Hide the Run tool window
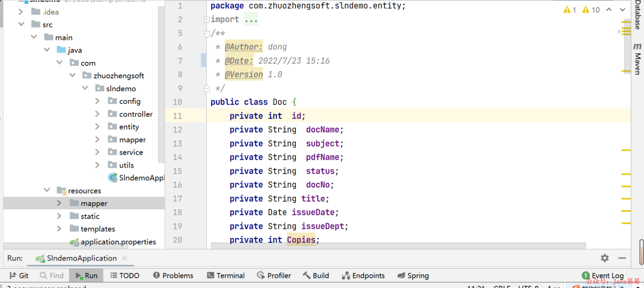This screenshot has height=288, width=644. (622, 258)
